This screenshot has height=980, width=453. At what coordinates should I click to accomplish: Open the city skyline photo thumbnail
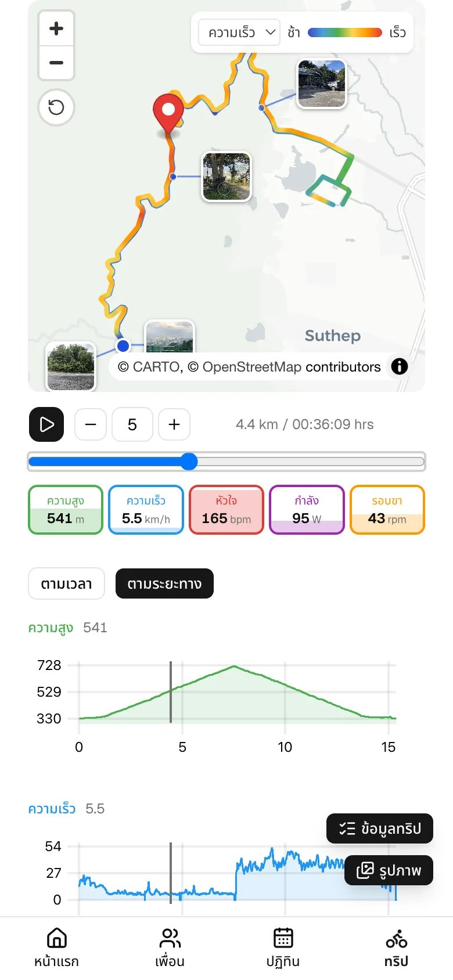(170, 337)
